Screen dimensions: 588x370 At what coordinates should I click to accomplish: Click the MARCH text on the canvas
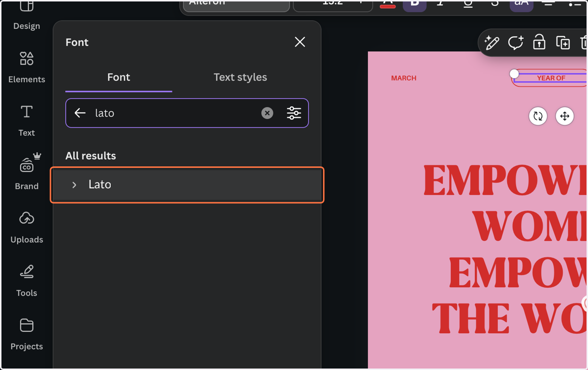(x=404, y=78)
